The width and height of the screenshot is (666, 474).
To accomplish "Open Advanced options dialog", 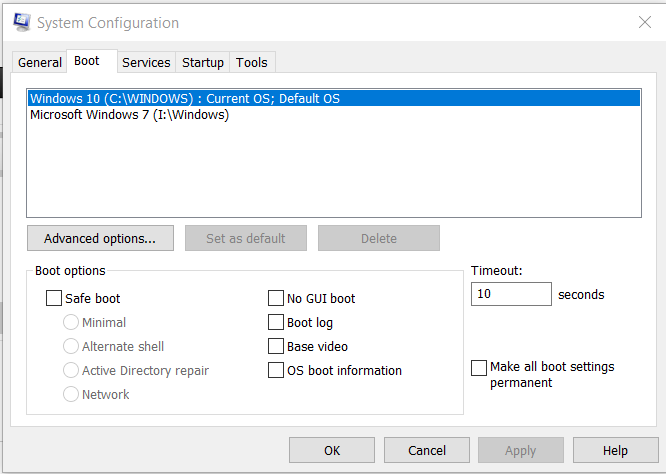I will point(100,238).
